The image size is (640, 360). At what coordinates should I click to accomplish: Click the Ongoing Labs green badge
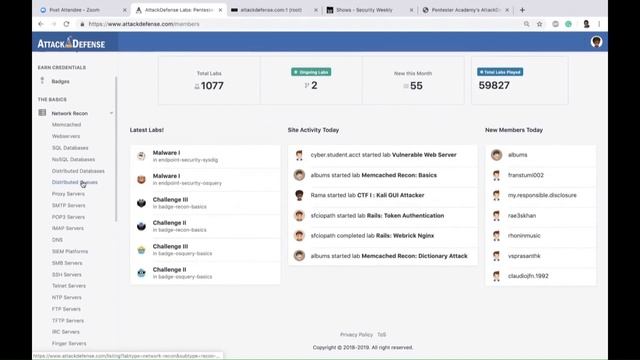(311, 72)
